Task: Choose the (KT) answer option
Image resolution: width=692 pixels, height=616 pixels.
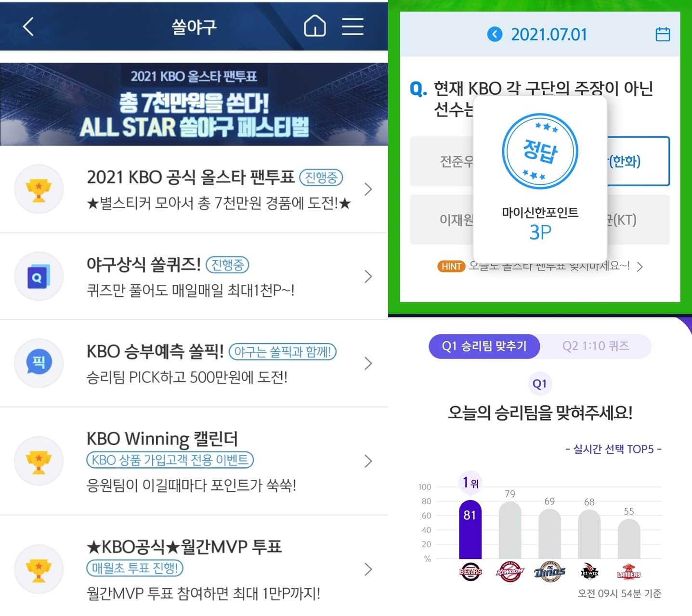Action: click(x=638, y=219)
